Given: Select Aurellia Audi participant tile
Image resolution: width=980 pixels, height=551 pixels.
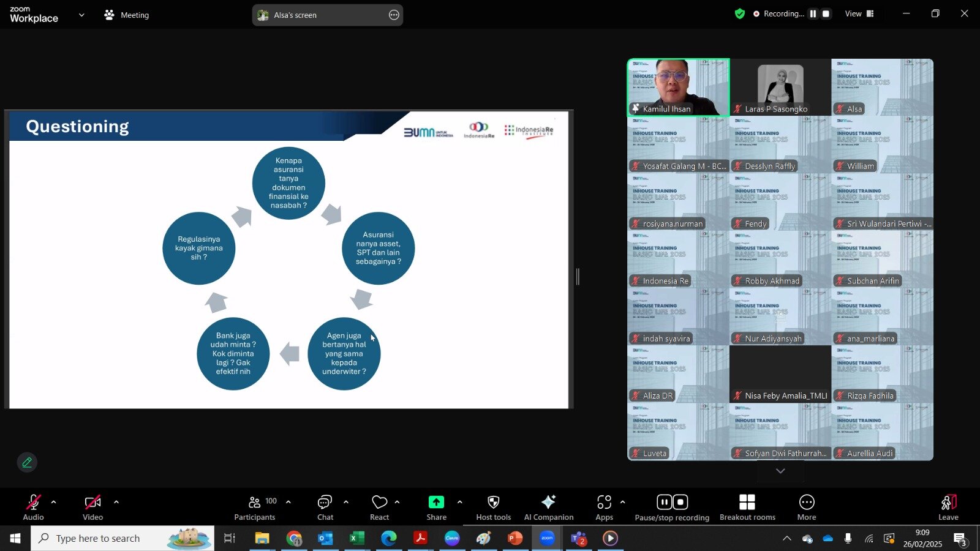Looking at the screenshot, I should 883,432.
